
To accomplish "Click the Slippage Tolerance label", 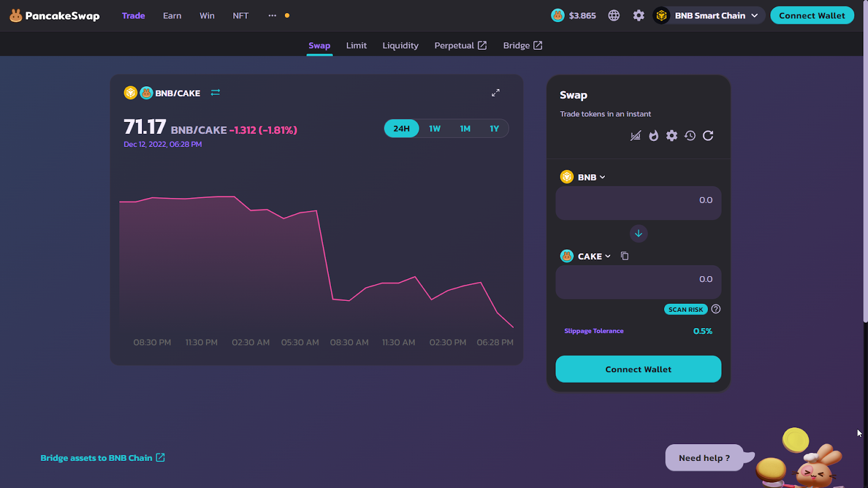I will pyautogui.click(x=593, y=331).
